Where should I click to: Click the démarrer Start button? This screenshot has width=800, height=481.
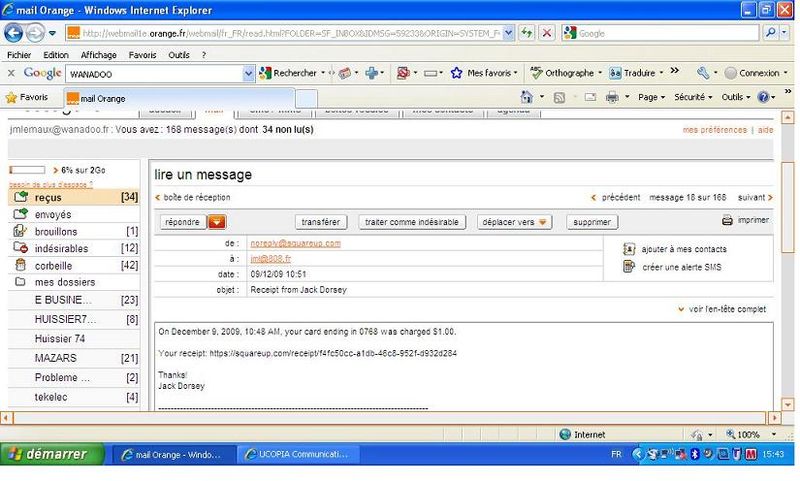[x=52, y=454]
